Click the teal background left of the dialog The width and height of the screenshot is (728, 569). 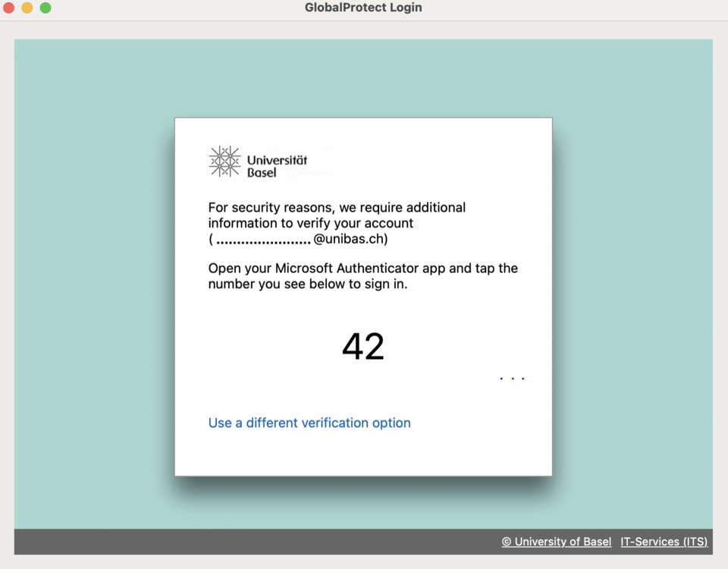click(x=91, y=288)
